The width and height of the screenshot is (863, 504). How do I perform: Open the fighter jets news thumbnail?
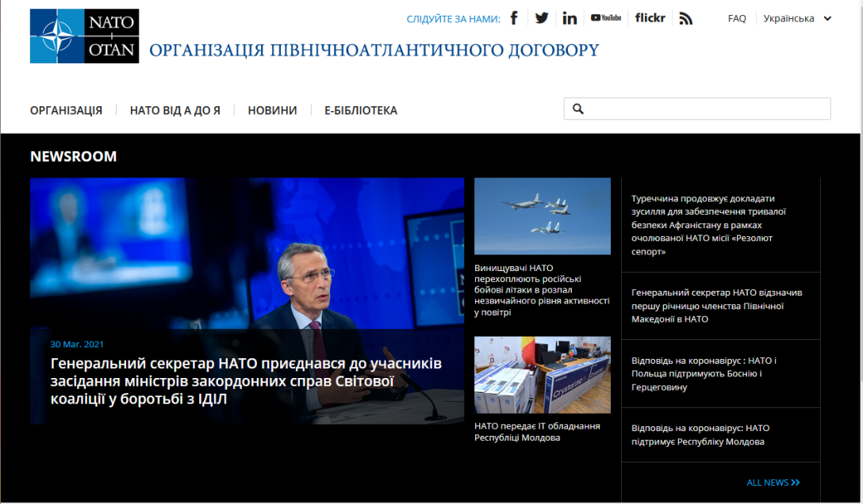point(543,216)
